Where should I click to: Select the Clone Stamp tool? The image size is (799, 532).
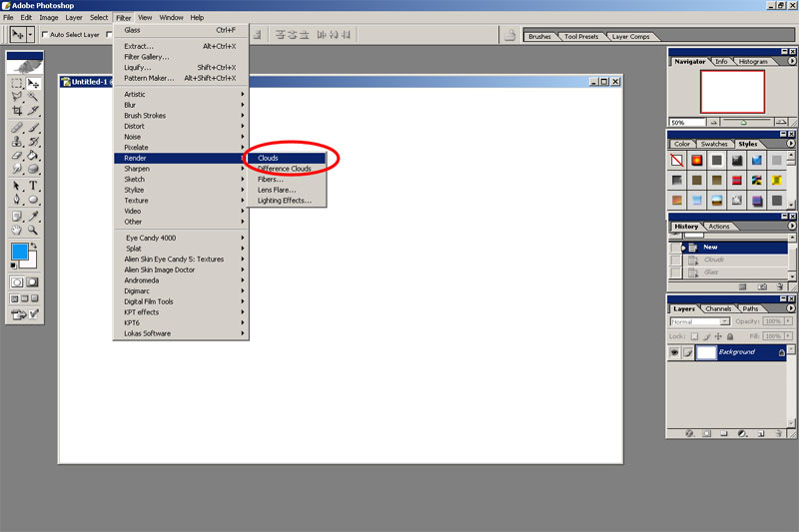17,141
